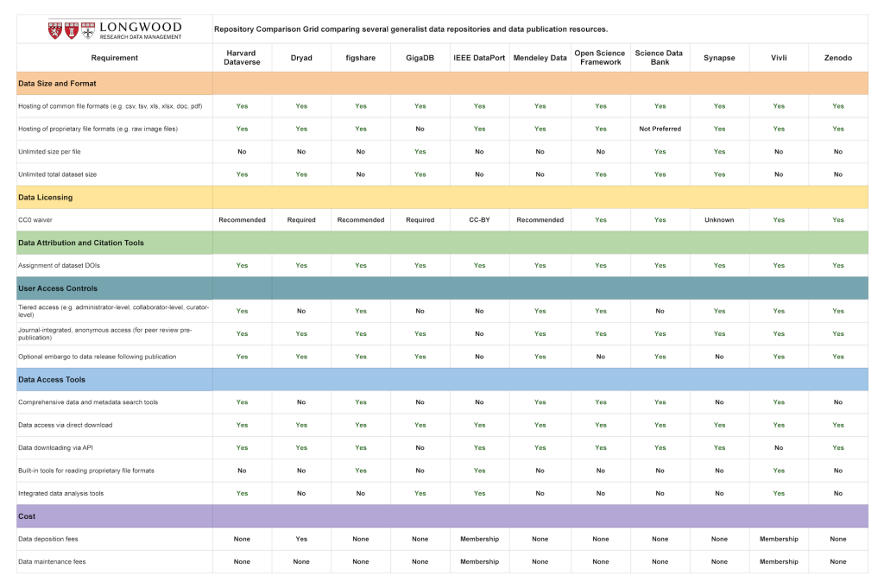Click Dryad 'No' in Tiered access row
Viewport: 884px width, 588px height.
(301, 311)
